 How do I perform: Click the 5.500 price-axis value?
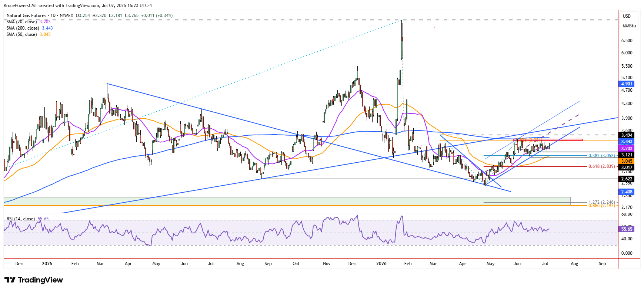pyautogui.click(x=627, y=66)
